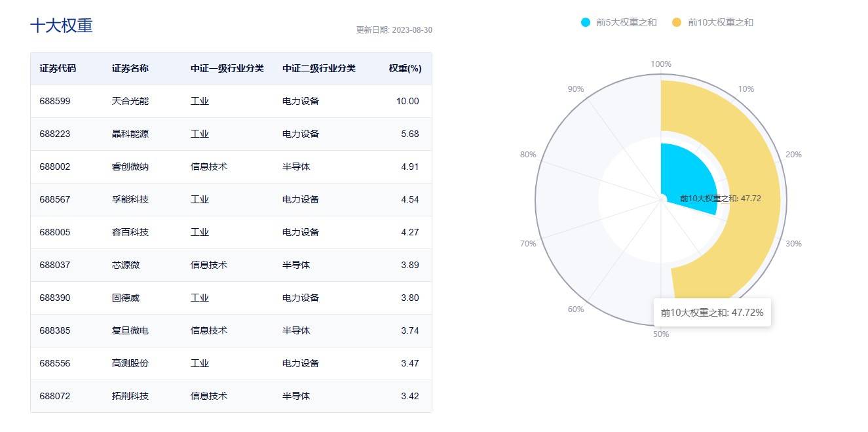The image size is (868, 432).
Task: Click the yellow top-10 weight ring segment
Action: [753, 197]
